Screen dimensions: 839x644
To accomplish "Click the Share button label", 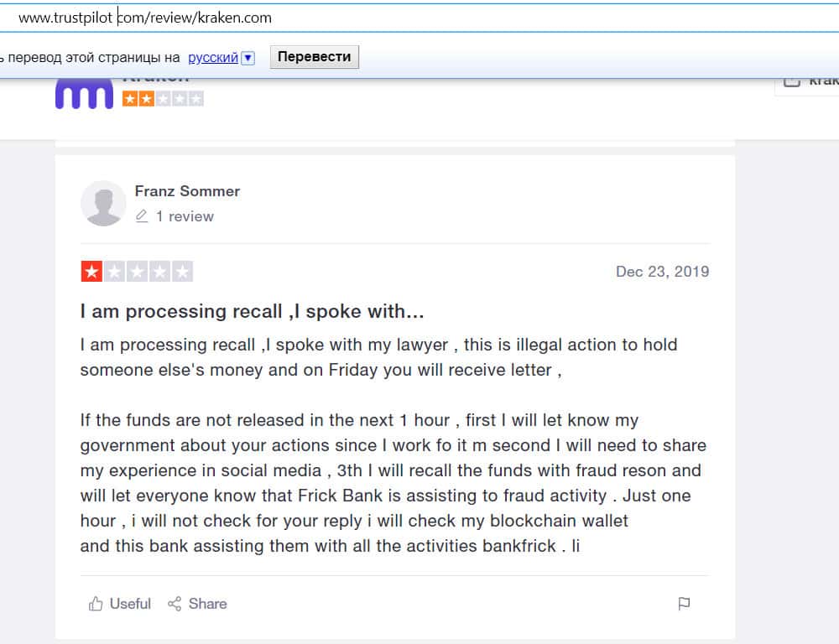I will [x=207, y=604].
